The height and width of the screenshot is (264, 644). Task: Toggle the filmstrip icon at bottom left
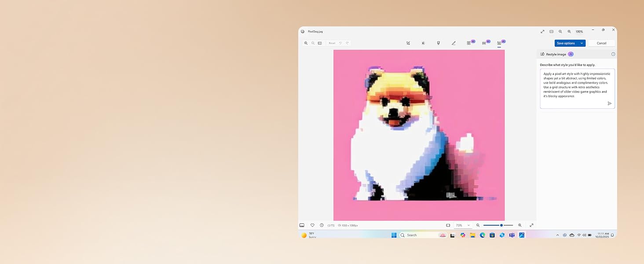pyautogui.click(x=302, y=225)
